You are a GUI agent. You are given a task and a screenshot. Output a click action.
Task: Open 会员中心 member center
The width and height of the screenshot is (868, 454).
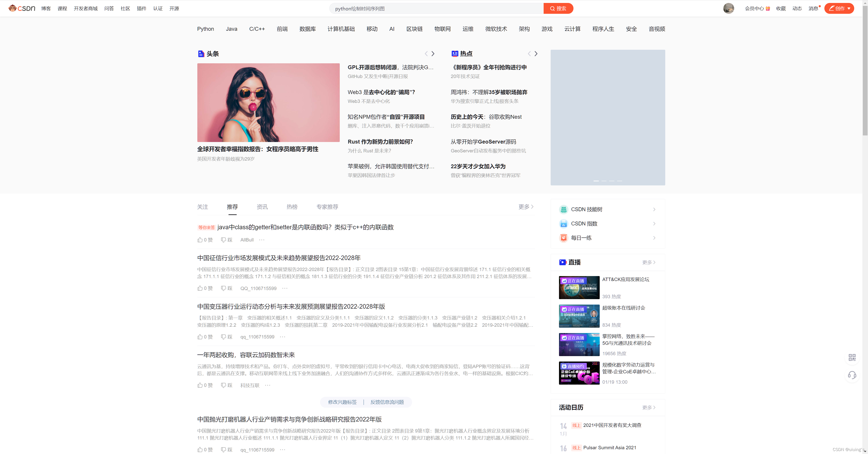(755, 8)
